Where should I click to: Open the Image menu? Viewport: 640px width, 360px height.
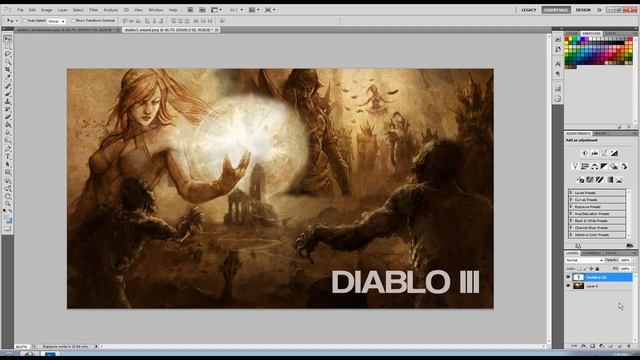(46, 10)
